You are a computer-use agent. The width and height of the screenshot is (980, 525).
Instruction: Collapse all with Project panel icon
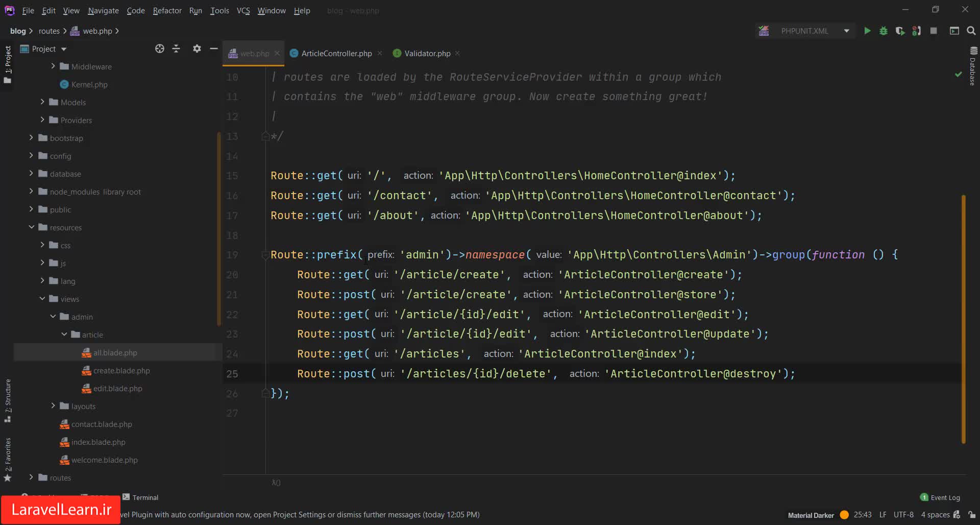(x=176, y=49)
